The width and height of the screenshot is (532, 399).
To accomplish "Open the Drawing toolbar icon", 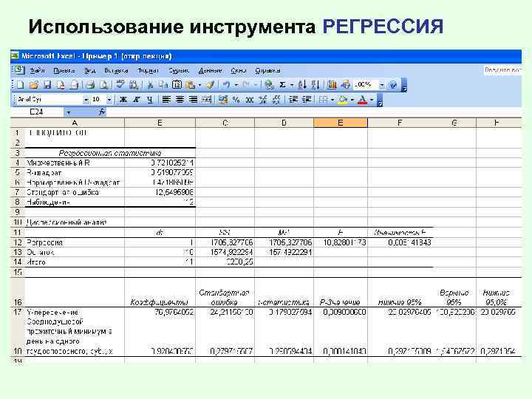I will coord(345,84).
